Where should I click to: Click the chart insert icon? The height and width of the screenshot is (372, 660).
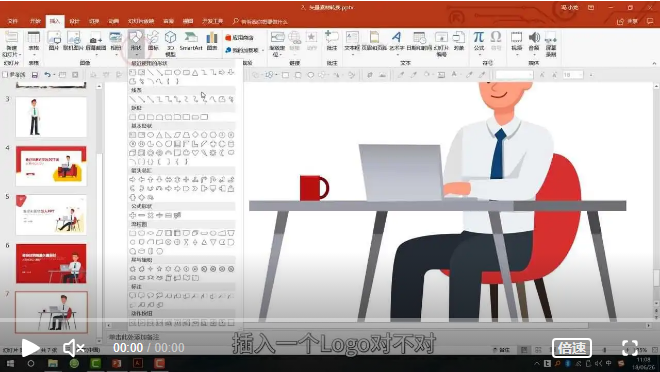click(212, 41)
